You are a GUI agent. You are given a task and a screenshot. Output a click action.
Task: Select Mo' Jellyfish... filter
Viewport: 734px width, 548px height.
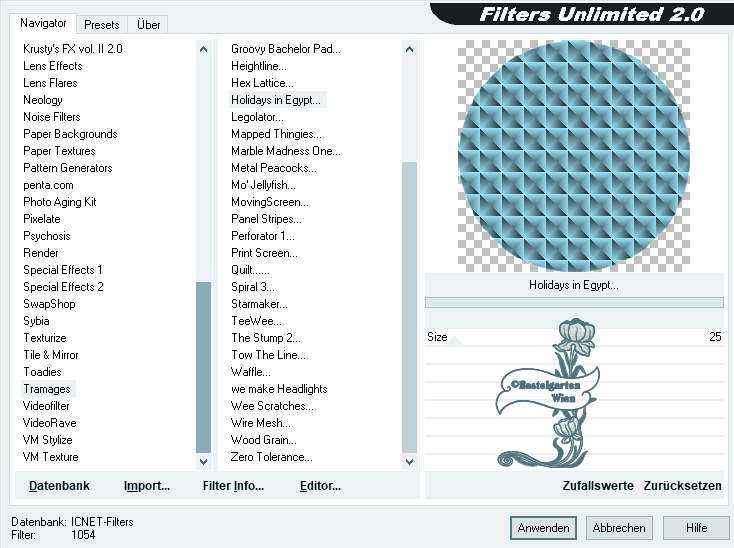pos(263,185)
